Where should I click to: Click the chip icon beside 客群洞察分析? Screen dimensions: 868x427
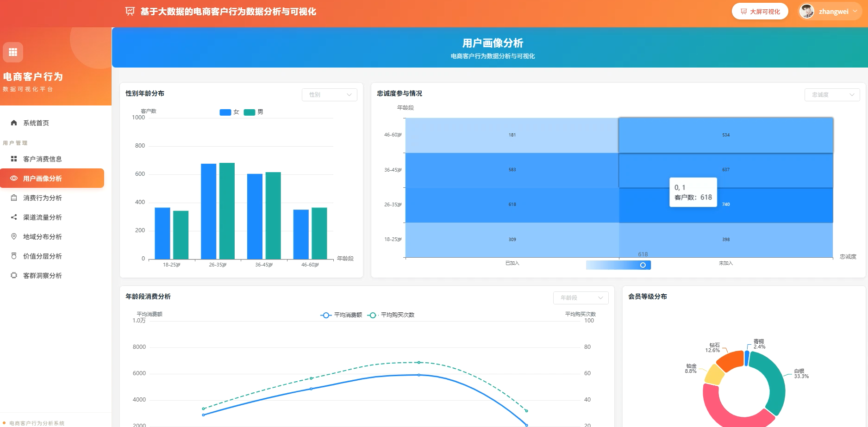14,275
